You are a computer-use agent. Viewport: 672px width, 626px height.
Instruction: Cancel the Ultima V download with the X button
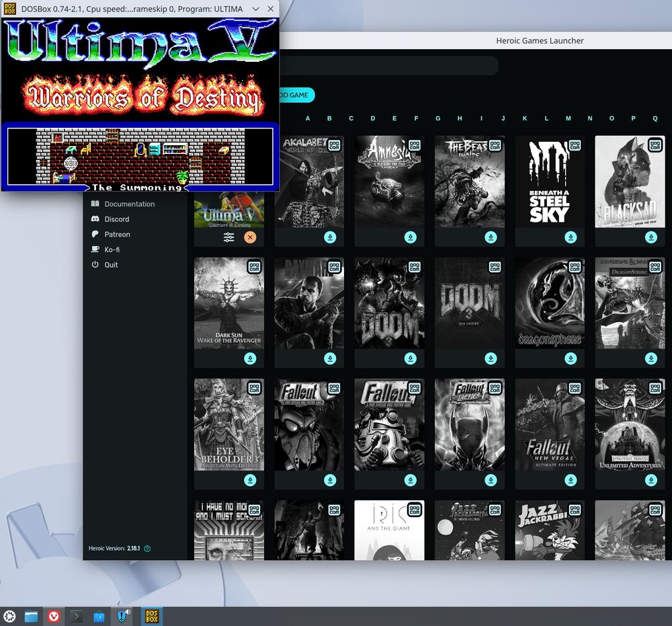[x=250, y=237]
